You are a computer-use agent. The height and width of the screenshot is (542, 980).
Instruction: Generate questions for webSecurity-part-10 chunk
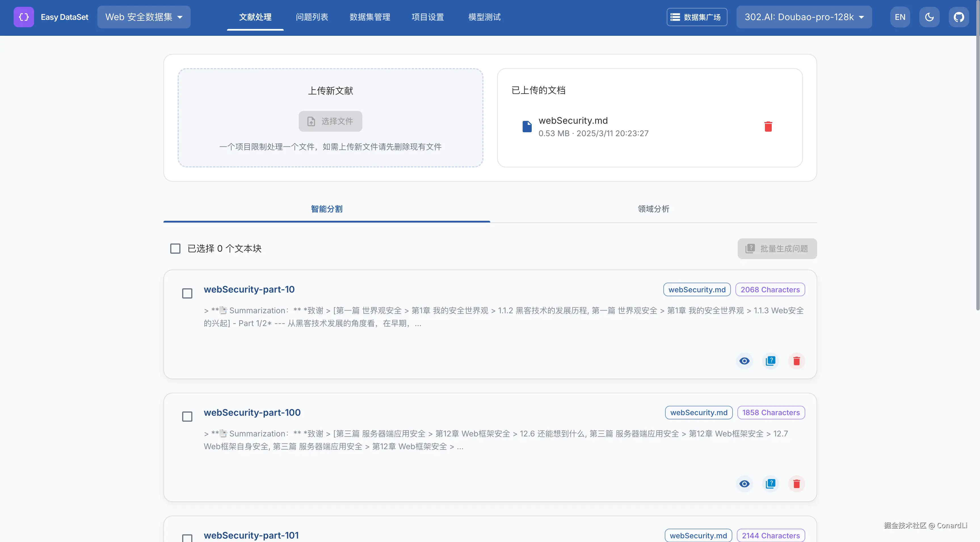point(770,360)
